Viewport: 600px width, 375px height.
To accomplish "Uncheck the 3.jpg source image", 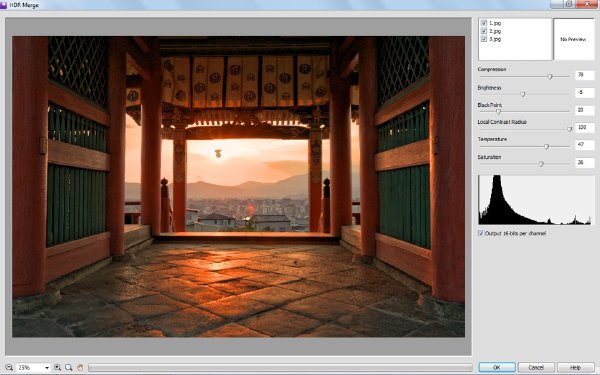I will coord(484,39).
